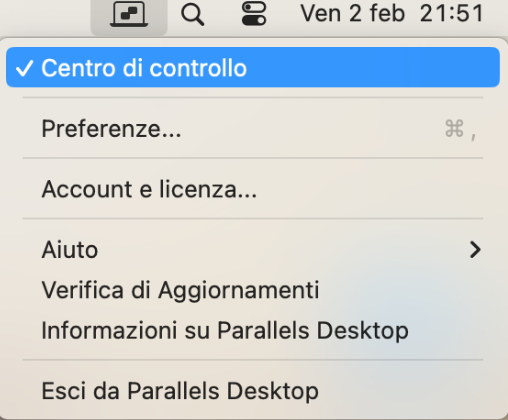This screenshot has width=508, height=420.
Task: Open Account e licenza...
Action: tap(253, 189)
